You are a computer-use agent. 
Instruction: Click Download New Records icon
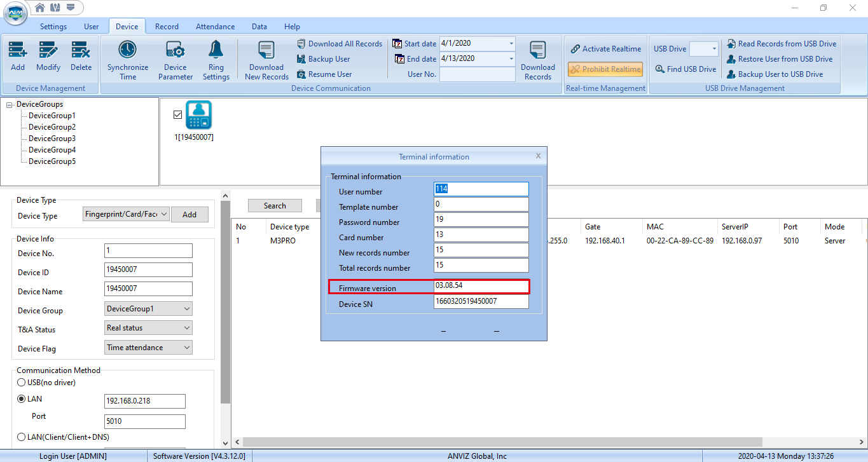pos(266,50)
